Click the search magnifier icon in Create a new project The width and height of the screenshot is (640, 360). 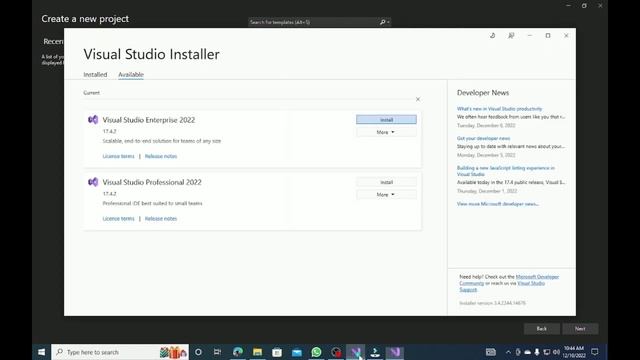tap(382, 22)
